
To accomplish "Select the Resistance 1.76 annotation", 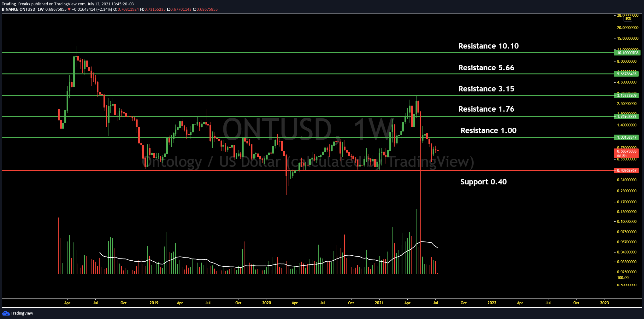I will click(x=486, y=109).
